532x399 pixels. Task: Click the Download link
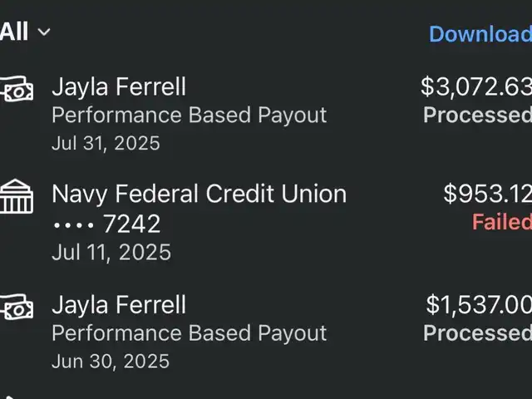480,34
